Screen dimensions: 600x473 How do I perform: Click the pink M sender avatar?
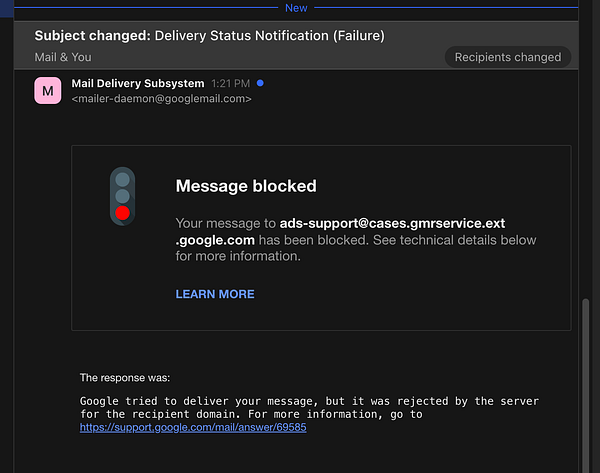(48, 91)
